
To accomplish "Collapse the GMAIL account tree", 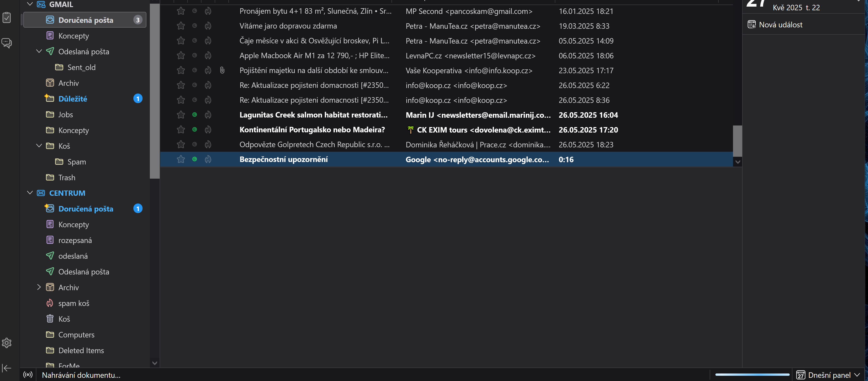I will pyautogui.click(x=30, y=4).
